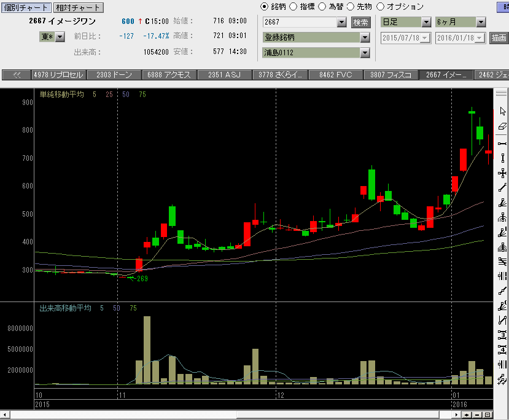Open the 2667 イメー… tab
Viewport: 509px width, 420px height.
(x=446, y=75)
